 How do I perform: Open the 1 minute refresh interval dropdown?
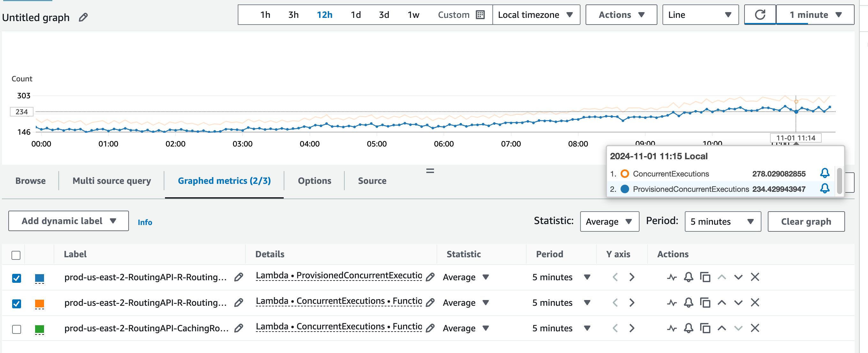pyautogui.click(x=815, y=15)
